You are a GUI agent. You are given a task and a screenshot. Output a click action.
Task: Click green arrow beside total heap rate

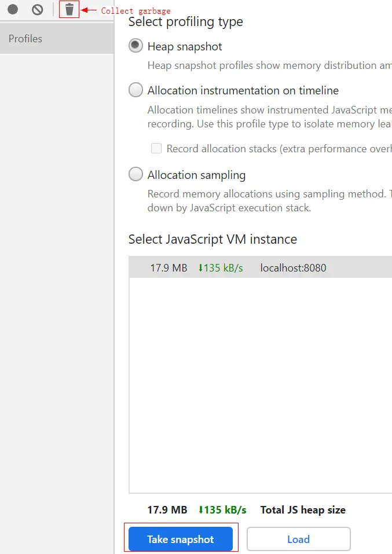pos(201,510)
